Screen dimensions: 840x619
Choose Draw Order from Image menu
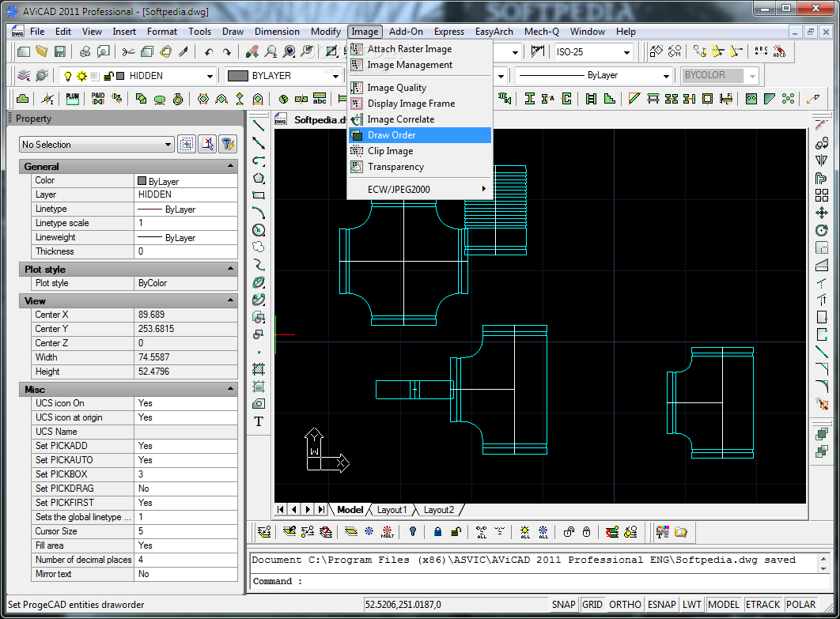(419, 135)
